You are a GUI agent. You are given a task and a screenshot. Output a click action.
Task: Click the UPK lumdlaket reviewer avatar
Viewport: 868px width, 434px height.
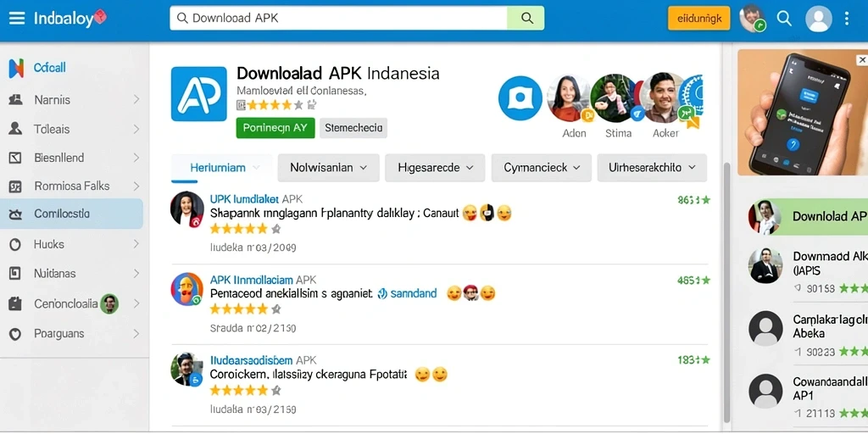(186, 209)
